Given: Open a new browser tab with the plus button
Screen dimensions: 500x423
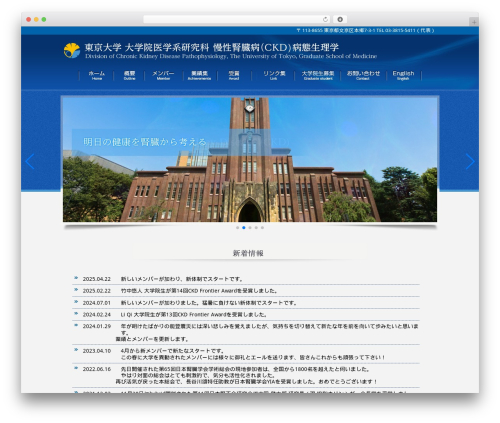Looking at the screenshot, I should coord(474,22).
